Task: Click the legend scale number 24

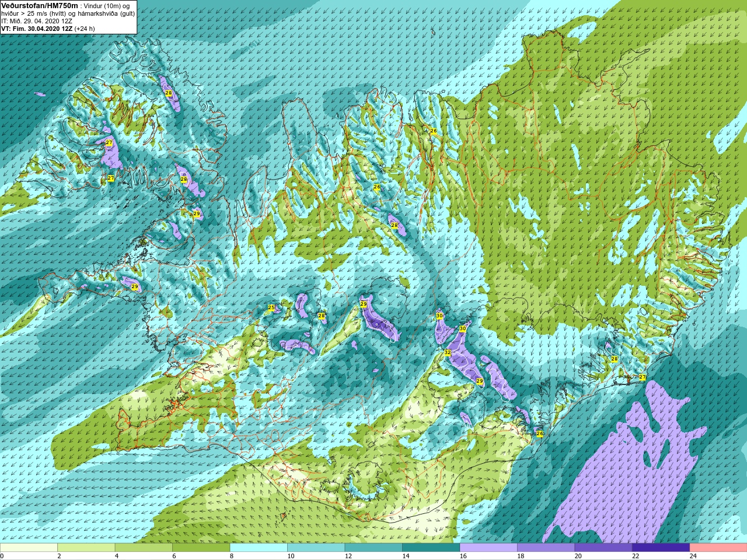Action: tap(693, 556)
